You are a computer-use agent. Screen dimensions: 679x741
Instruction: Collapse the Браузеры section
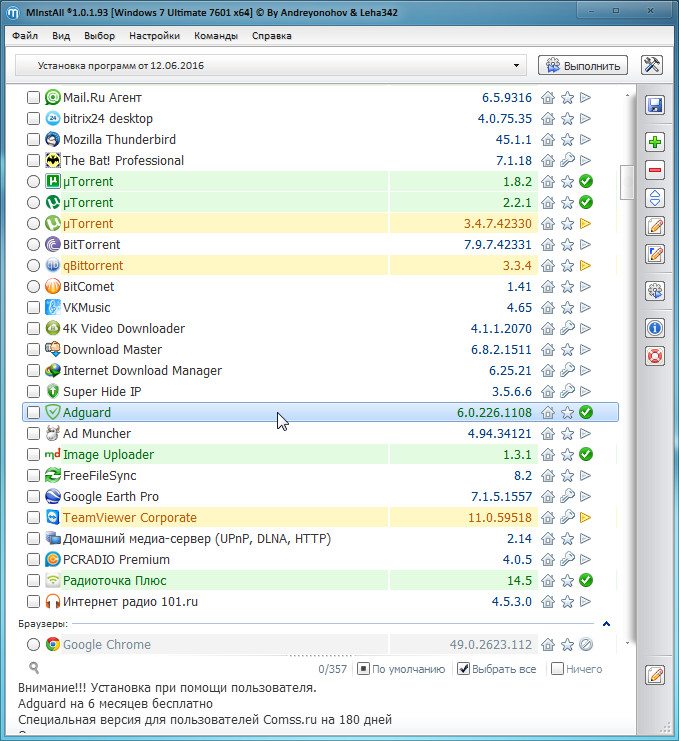coord(606,624)
